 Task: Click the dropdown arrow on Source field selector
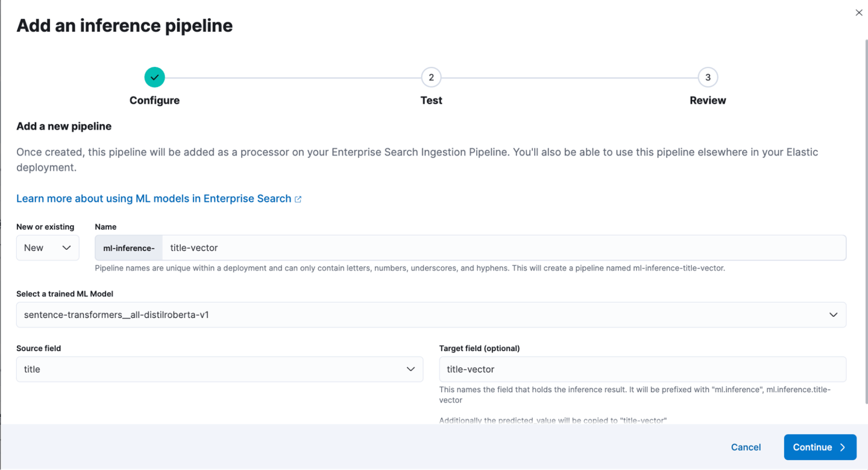[x=410, y=369]
